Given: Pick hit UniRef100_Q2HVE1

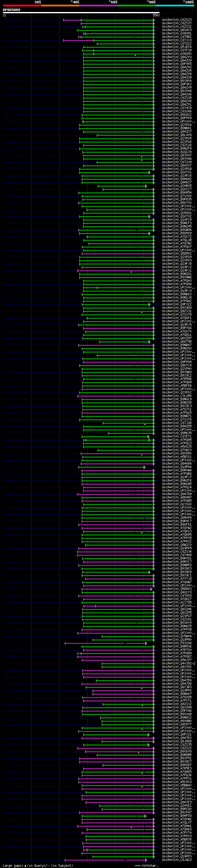Looking at the screenshot, I should pyautogui.click(x=177, y=806).
